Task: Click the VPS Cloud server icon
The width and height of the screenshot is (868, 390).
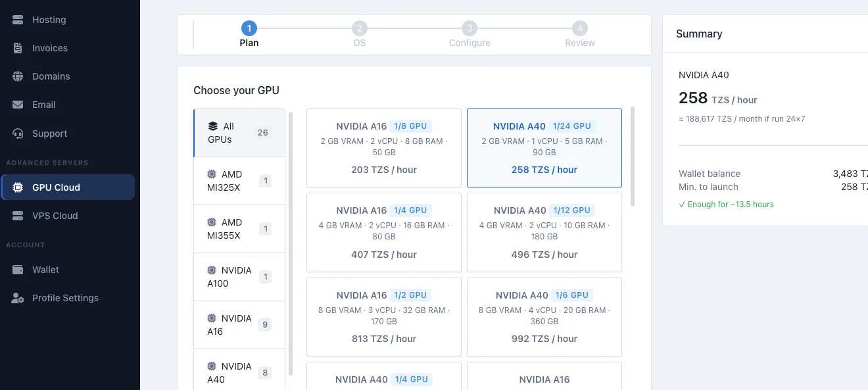Action: click(18, 216)
